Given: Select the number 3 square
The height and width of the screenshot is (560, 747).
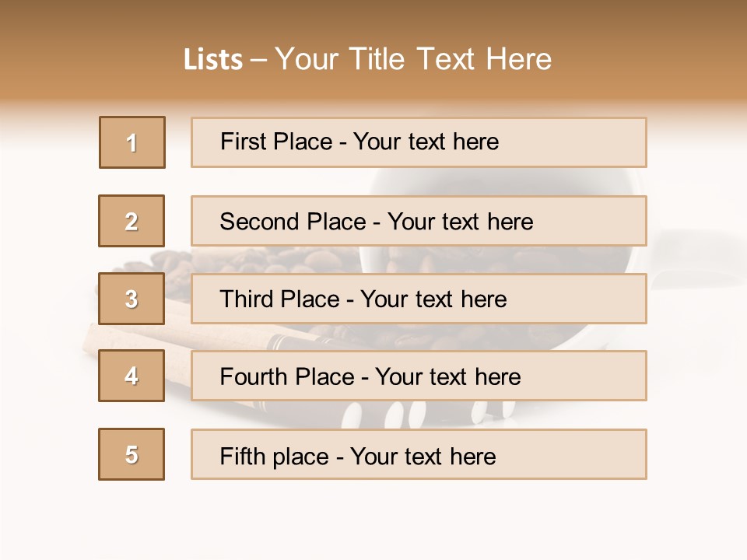Looking at the screenshot, I should (x=132, y=299).
